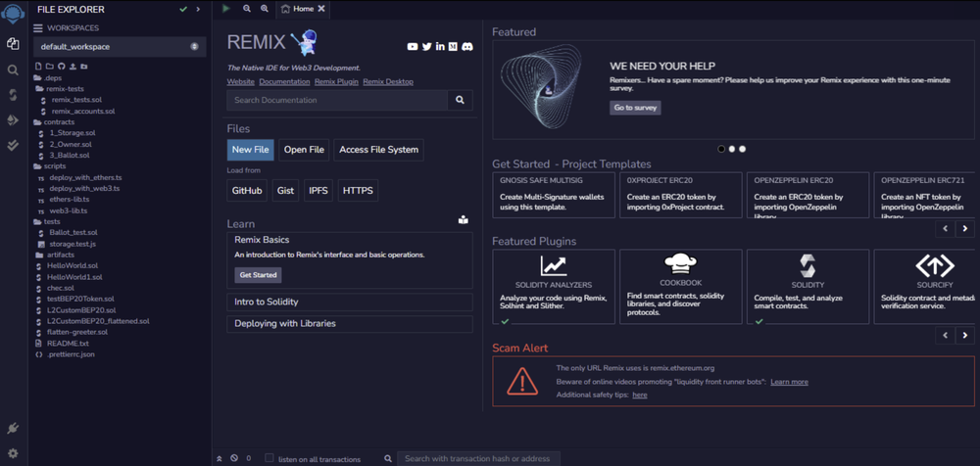Load from GitHub button
Image resolution: width=980 pixels, height=466 pixels.
point(247,191)
